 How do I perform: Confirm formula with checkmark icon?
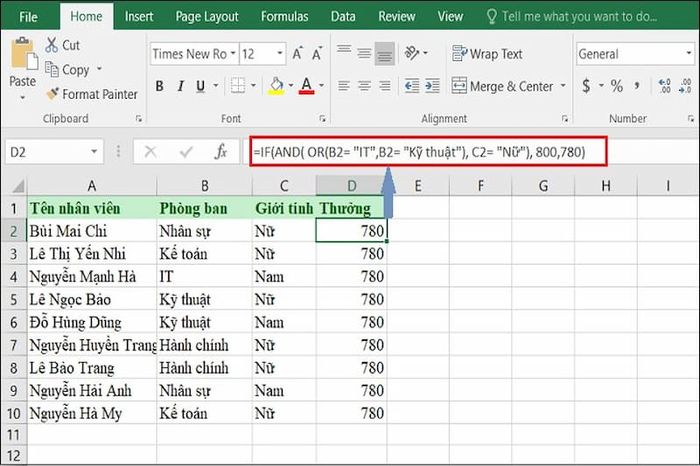pyautogui.click(x=186, y=152)
